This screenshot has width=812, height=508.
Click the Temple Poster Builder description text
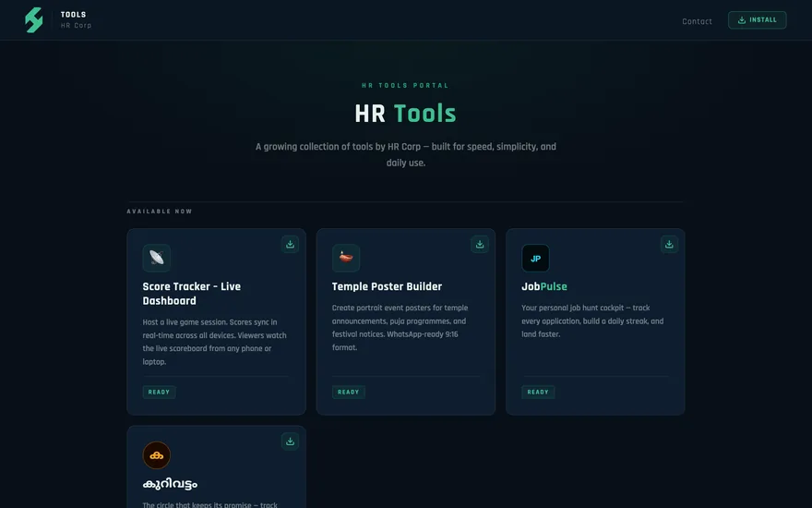click(400, 328)
